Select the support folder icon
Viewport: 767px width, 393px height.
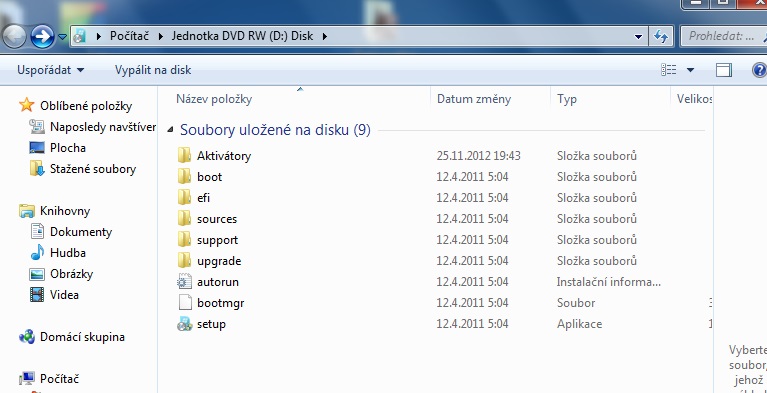(184, 240)
